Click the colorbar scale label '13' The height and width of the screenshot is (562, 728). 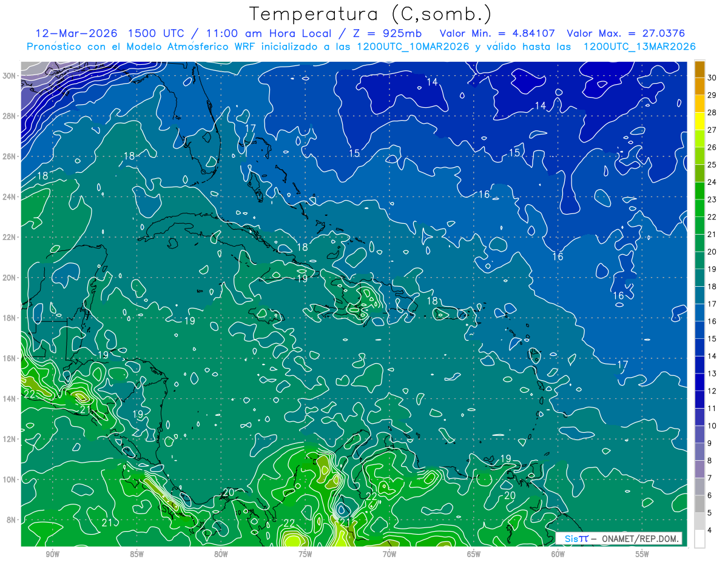tap(712, 373)
